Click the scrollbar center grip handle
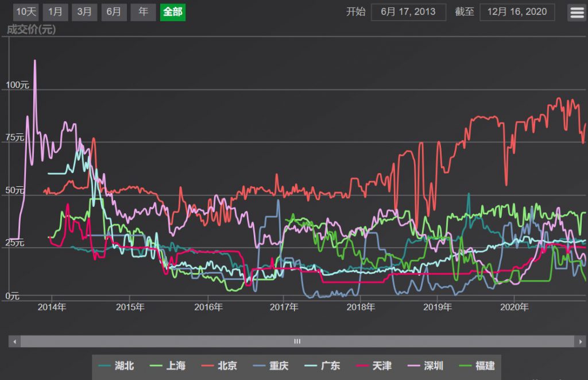 click(x=297, y=341)
